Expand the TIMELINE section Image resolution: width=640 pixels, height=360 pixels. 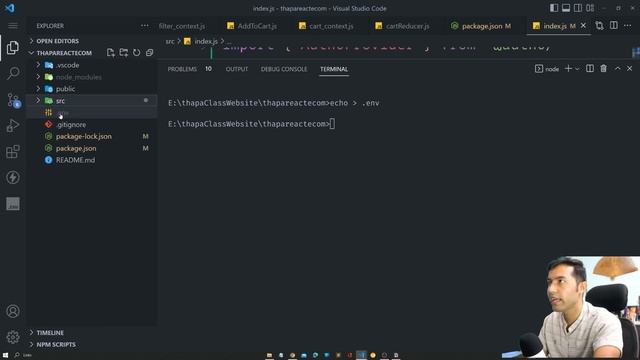(x=50, y=333)
